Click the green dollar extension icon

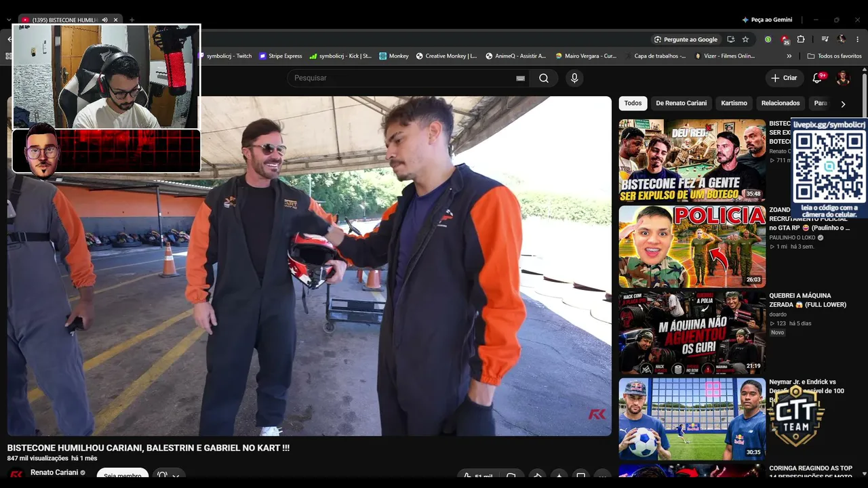768,39
